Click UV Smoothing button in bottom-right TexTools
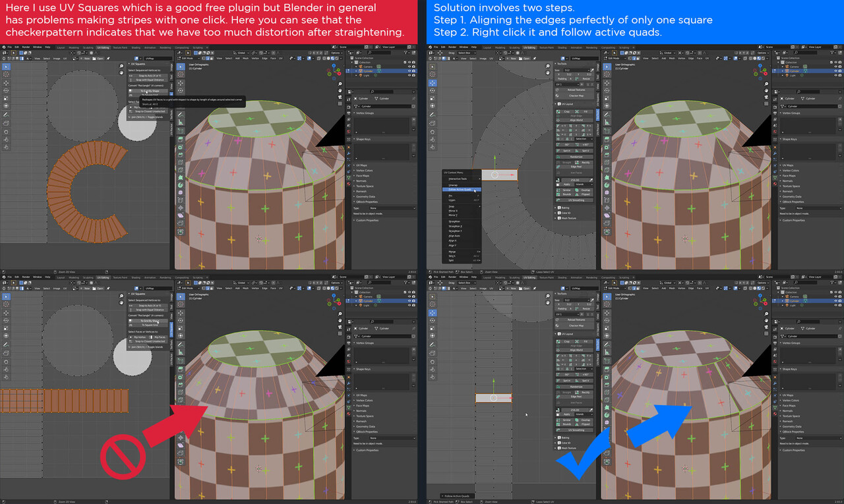The width and height of the screenshot is (844, 504). click(576, 430)
